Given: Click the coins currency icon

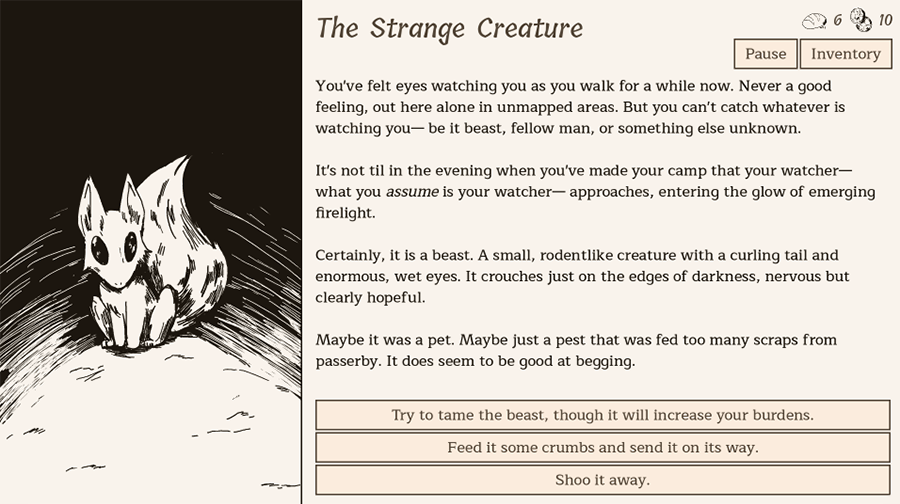Looking at the screenshot, I should tap(861, 19).
